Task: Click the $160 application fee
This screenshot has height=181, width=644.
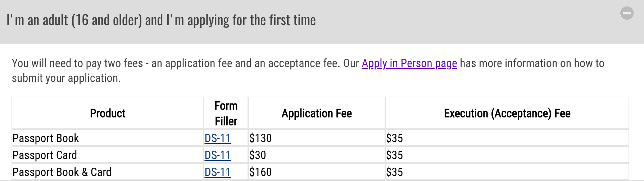Action: (x=260, y=172)
